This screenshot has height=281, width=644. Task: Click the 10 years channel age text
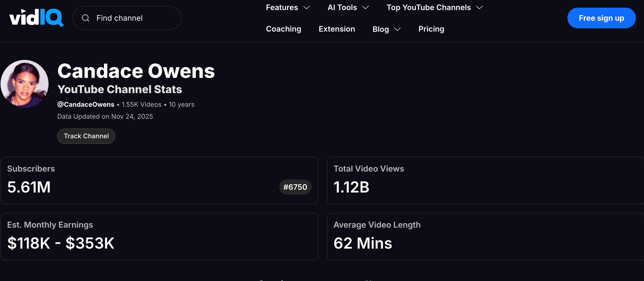[x=182, y=105]
